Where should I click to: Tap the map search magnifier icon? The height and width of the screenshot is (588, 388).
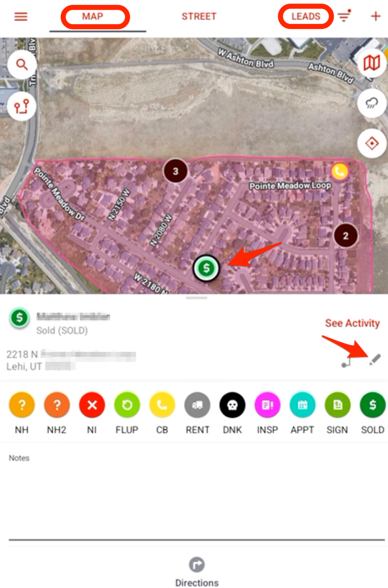coord(22,65)
